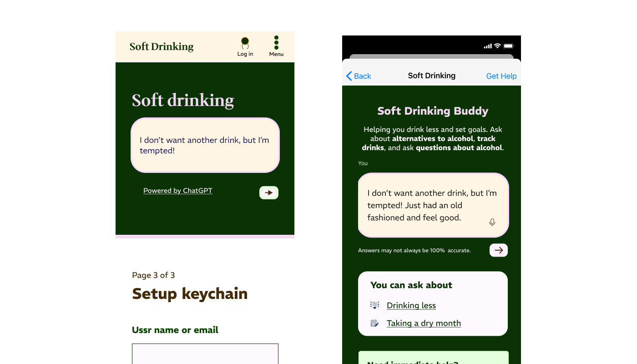The image size is (637, 364).
Task: Click the calendar icon beside Taking a dry month
Action: tap(374, 323)
